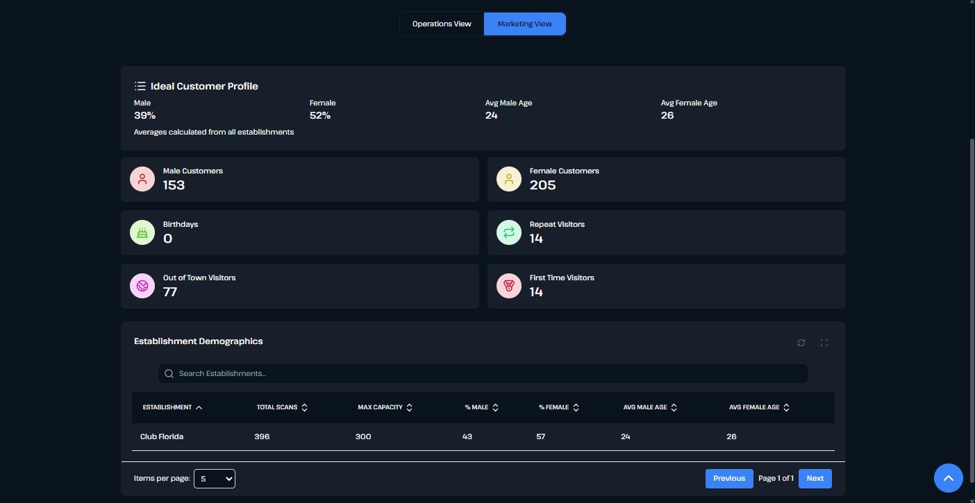
Task: Click the Page 1 of 1 label
Action: click(776, 479)
